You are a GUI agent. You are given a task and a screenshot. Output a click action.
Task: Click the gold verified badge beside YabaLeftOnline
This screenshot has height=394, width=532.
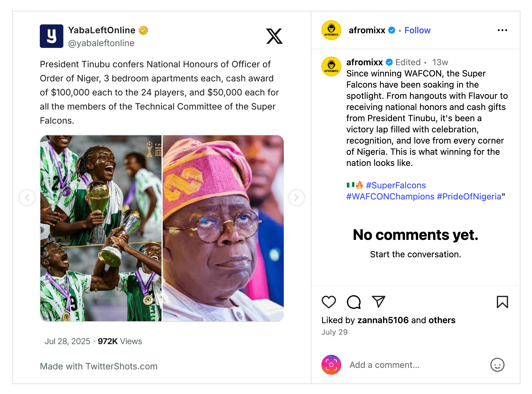coord(142,30)
